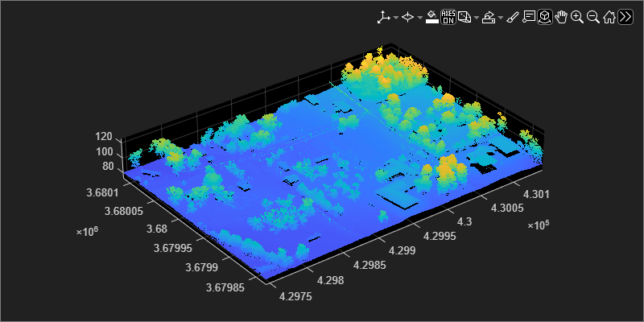This screenshot has height=322, width=644.
Task: Click the export icon
Action: tap(489, 17)
